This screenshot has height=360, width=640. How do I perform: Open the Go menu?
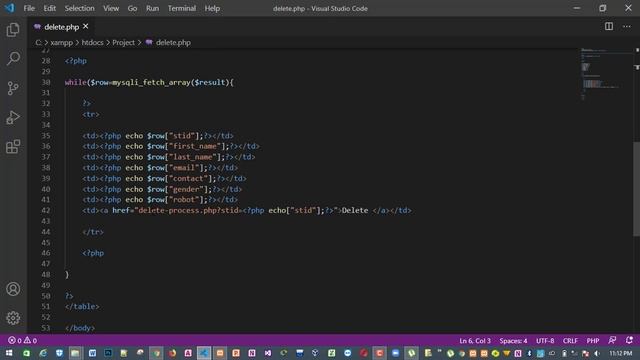(x=132, y=8)
